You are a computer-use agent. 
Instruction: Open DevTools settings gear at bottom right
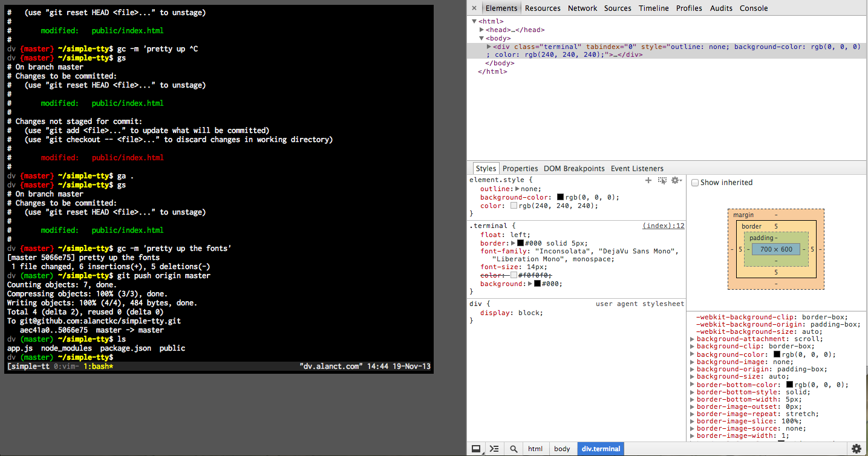point(857,449)
